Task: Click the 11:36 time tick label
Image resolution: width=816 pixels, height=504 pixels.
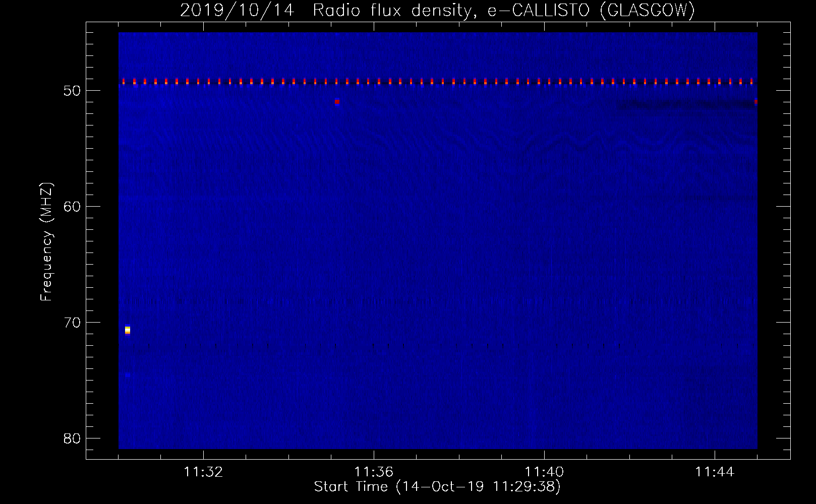Action: tap(374, 472)
